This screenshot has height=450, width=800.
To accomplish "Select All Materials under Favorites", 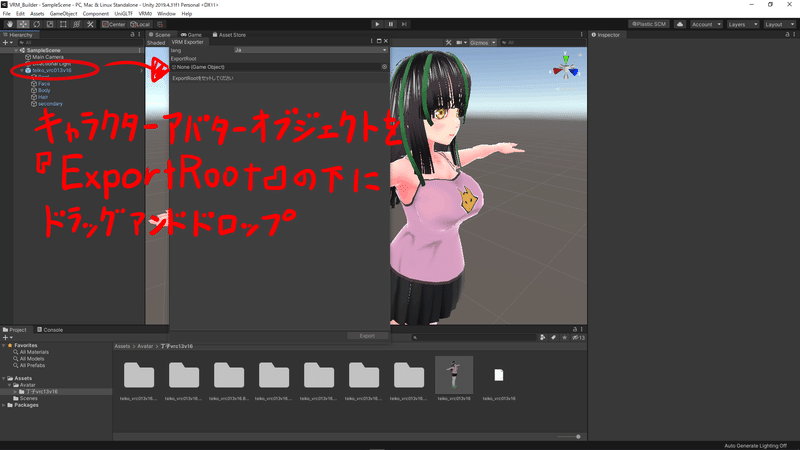I will click(x=34, y=352).
